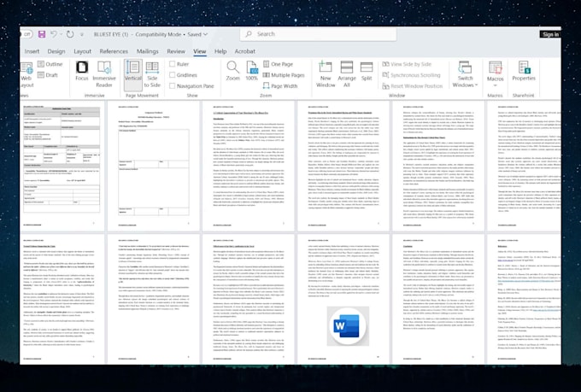
Task: Open the References tab
Action: tap(114, 51)
